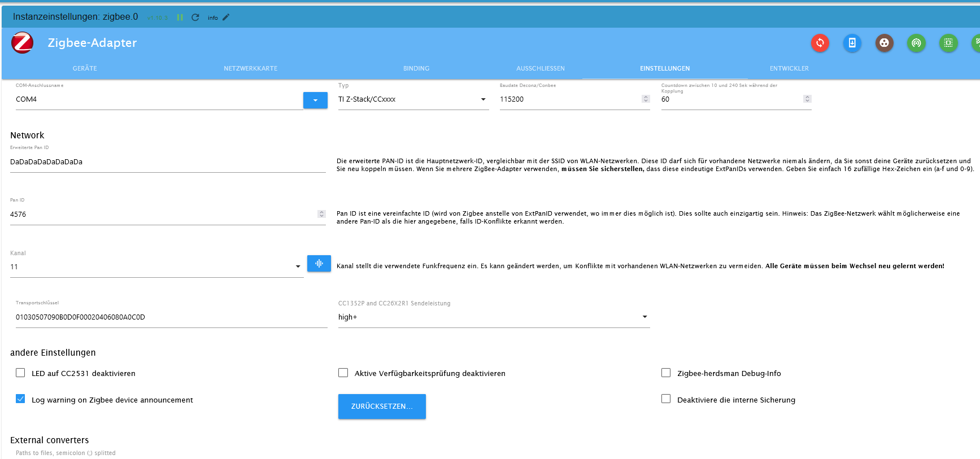Click the brown round three-dot button
The width and height of the screenshot is (980, 459).
tap(885, 43)
